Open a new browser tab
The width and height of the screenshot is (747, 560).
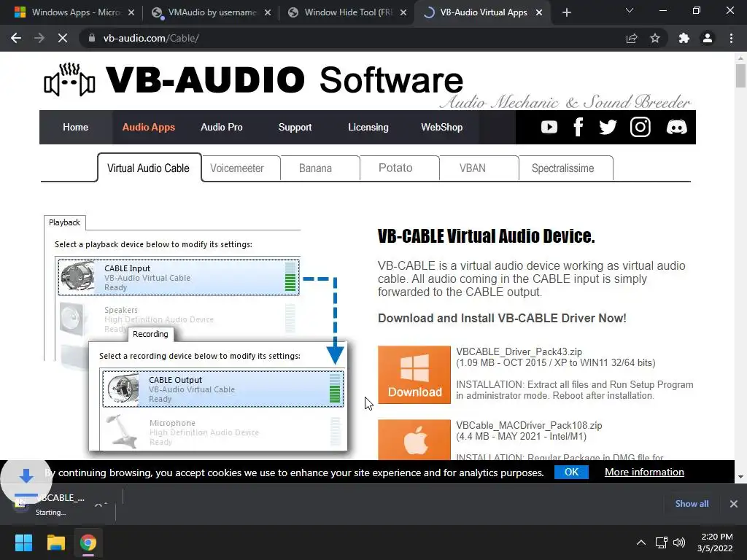tap(566, 12)
